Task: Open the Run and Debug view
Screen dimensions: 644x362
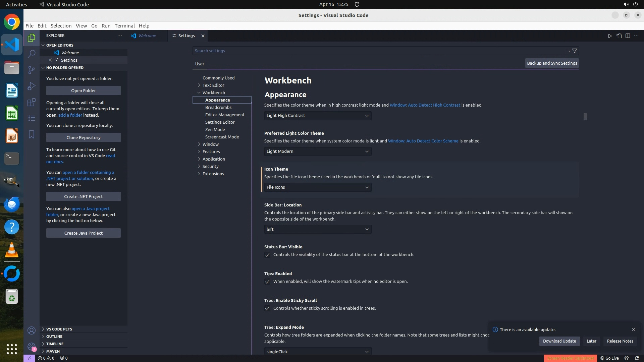Action: tap(32, 86)
